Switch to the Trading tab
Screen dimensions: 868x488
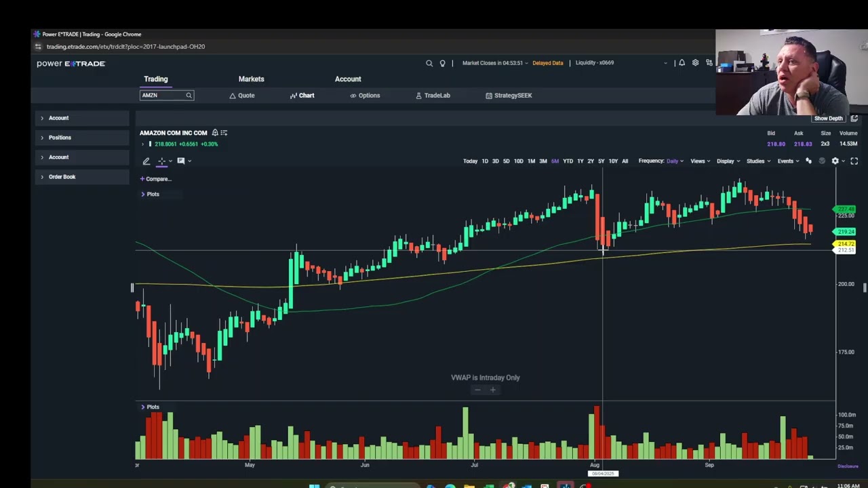coord(155,79)
